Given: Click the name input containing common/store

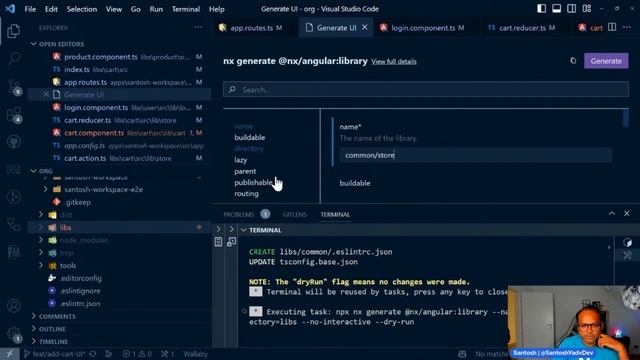Looking at the screenshot, I should [x=476, y=155].
